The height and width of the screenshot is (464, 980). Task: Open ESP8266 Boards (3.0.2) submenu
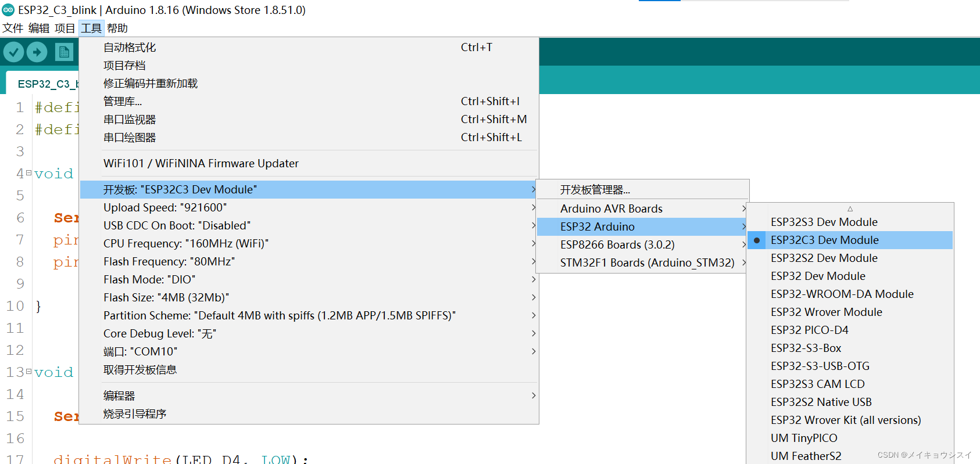point(642,244)
